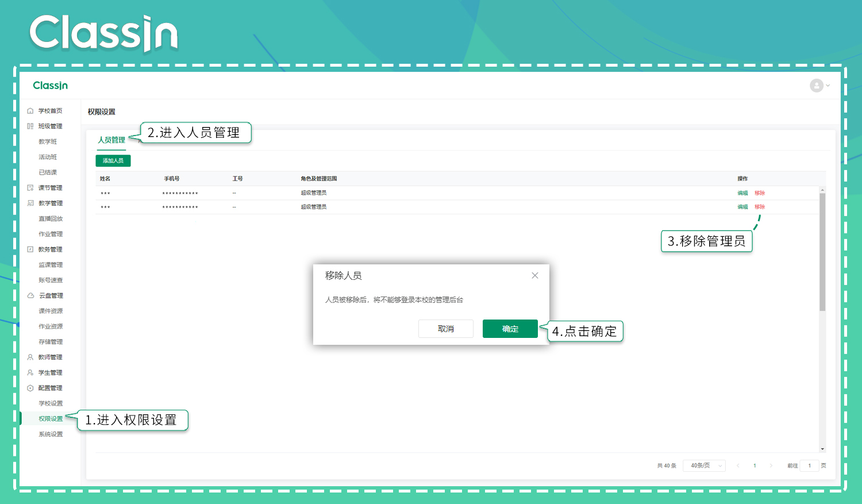
Task: Go to next page arrow in pagination
Action: (771, 465)
